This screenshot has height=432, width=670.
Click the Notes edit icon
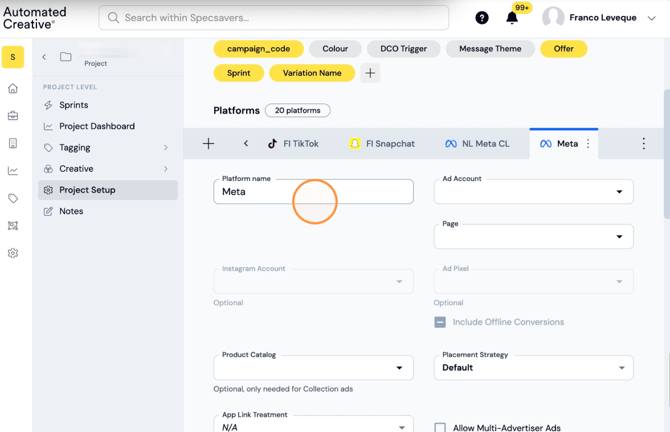48,211
